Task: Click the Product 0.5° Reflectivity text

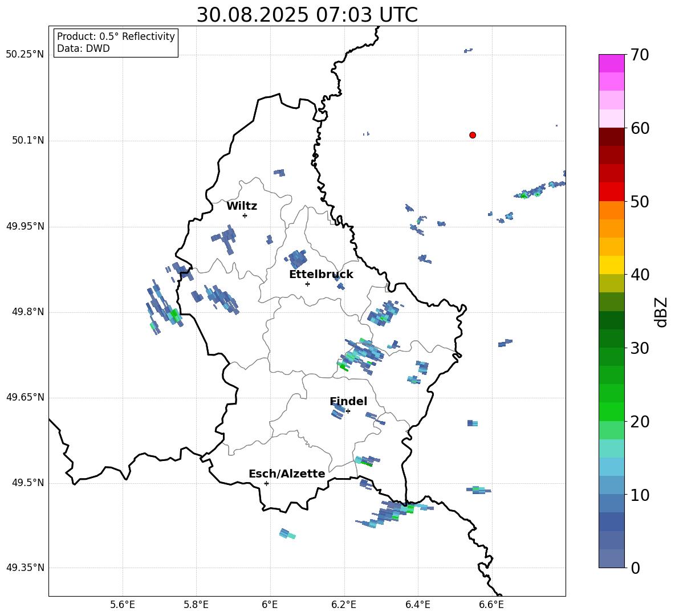Action: pyautogui.click(x=116, y=36)
